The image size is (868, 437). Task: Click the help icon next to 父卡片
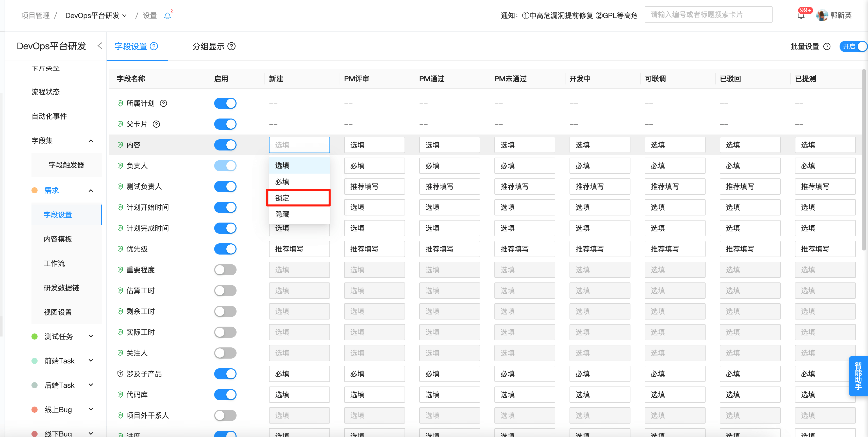tap(157, 124)
